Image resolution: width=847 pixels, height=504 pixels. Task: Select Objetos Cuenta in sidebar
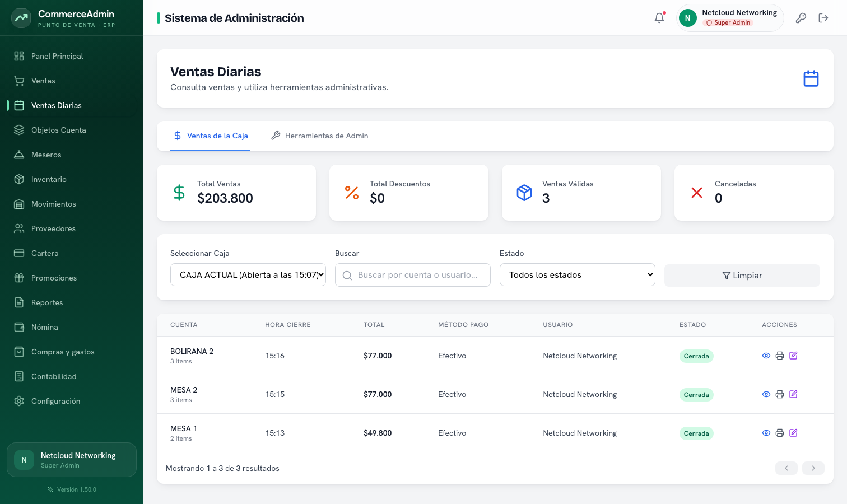click(x=72, y=130)
